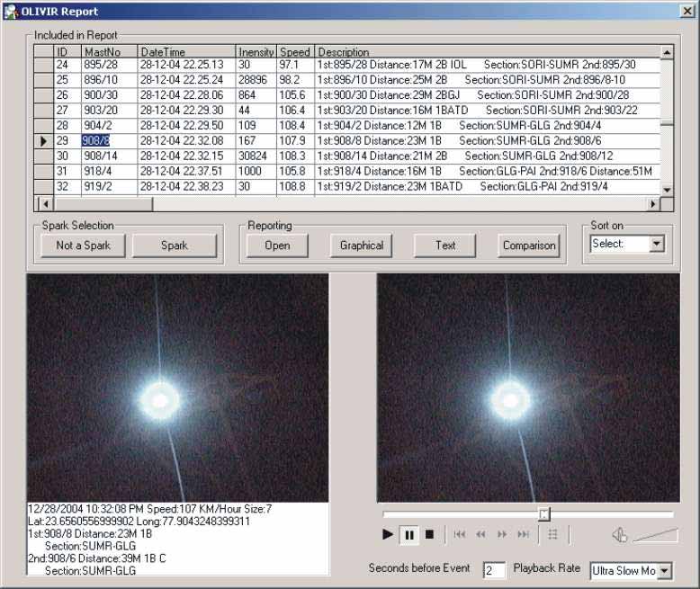Click the Seconds before Event field
This screenshot has height=589, width=700.
(x=494, y=571)
